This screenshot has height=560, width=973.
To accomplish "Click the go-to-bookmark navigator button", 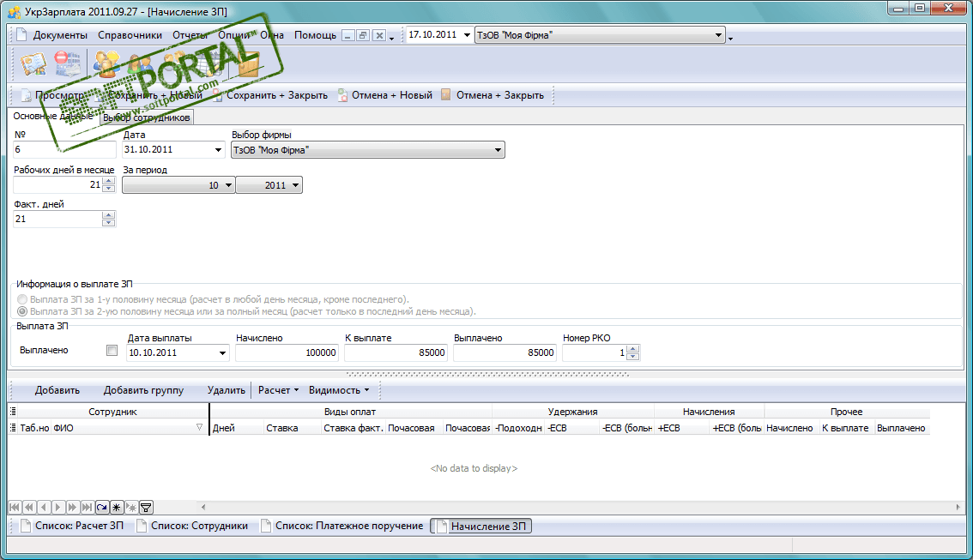I will (131, 508).
